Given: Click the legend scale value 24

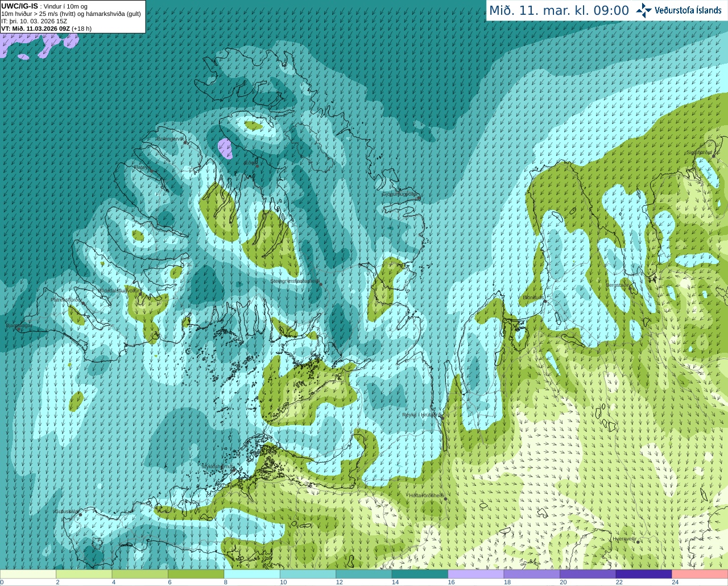Looking at the screenshot, I should pos(675,582).
